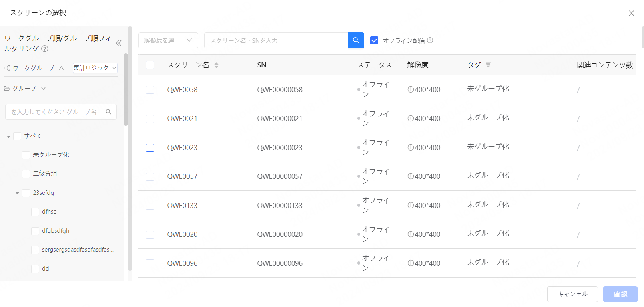
Task: Collapse the left filter panel with double-chevron
Action: 119,43
